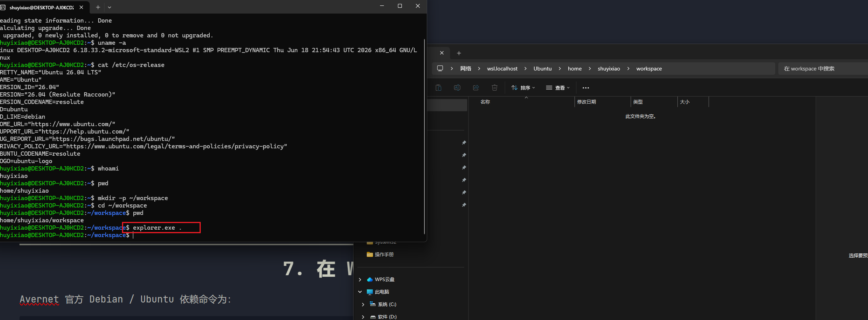Click the "cat /etc/os-release" command line
868x320 pixels.
131,65
